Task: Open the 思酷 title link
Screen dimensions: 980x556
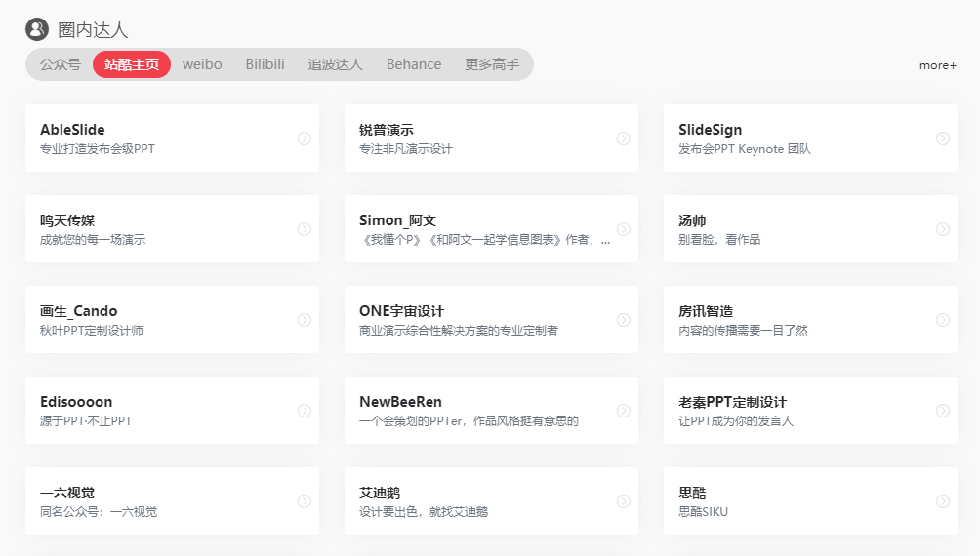Action: pos(692,493)
